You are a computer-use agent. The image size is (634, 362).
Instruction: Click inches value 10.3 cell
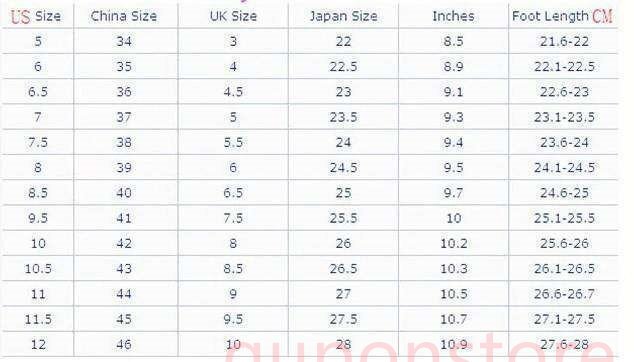[454, 269]
